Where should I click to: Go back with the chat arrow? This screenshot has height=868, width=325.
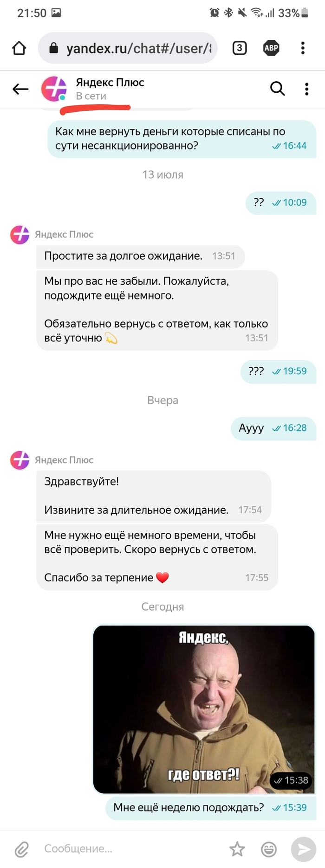20,89
